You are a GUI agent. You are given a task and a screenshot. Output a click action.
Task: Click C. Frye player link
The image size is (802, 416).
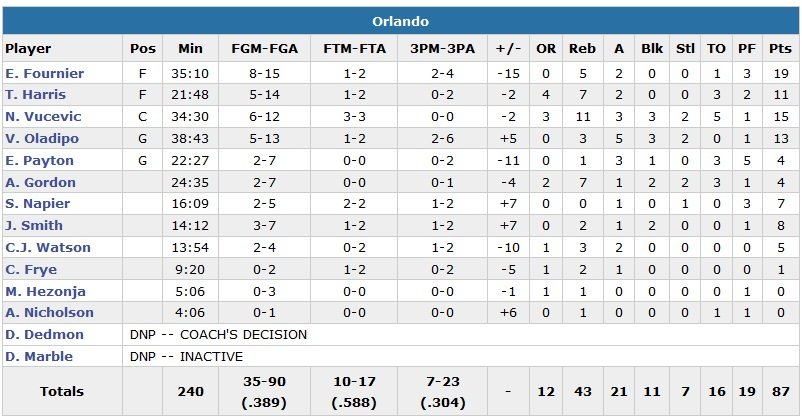click(31, 270)
